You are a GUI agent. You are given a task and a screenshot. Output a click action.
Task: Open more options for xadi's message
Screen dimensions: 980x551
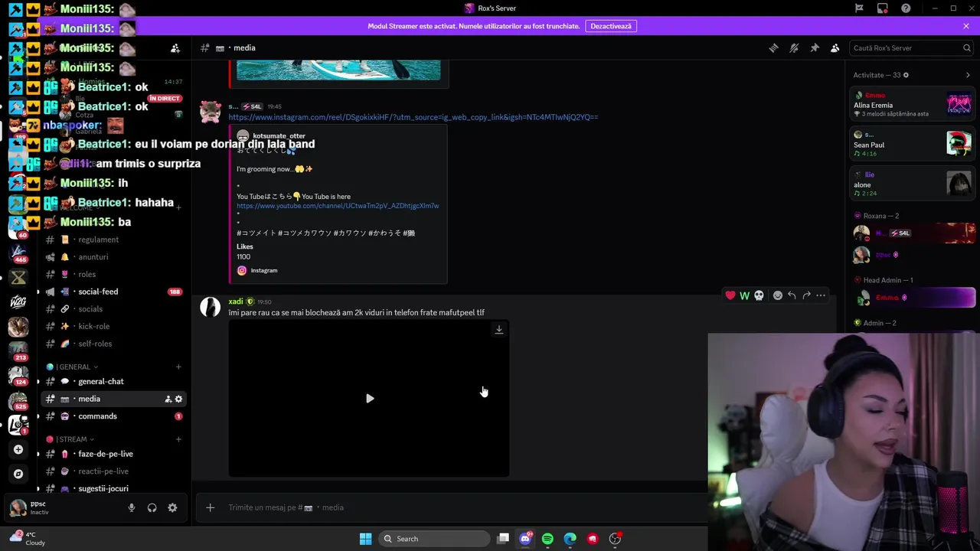click(x=821, y=295)
